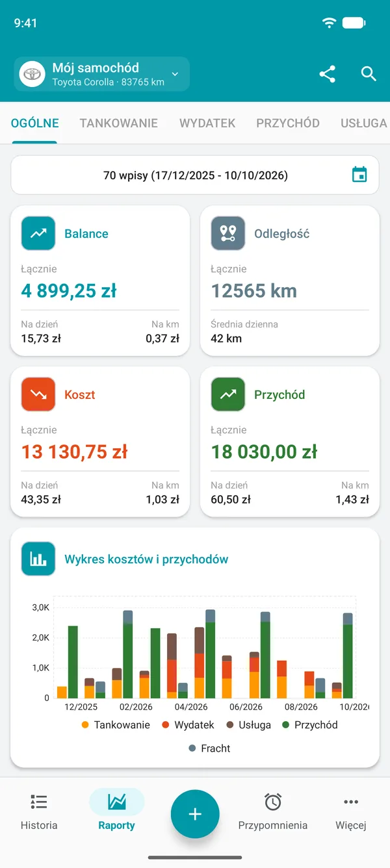Switch to the PRZYCHÓD tab
The image size is (390, 868).
coord(288,123)
